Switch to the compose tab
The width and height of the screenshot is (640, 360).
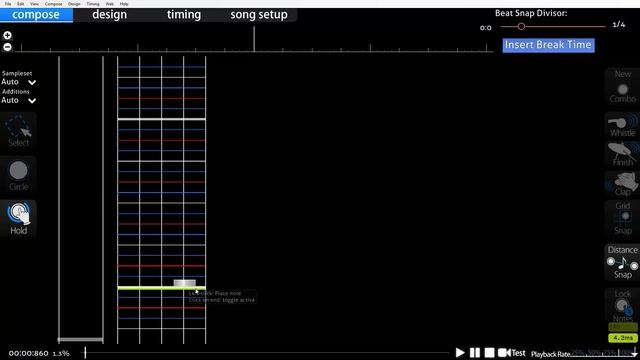click(x=36, y=15)
